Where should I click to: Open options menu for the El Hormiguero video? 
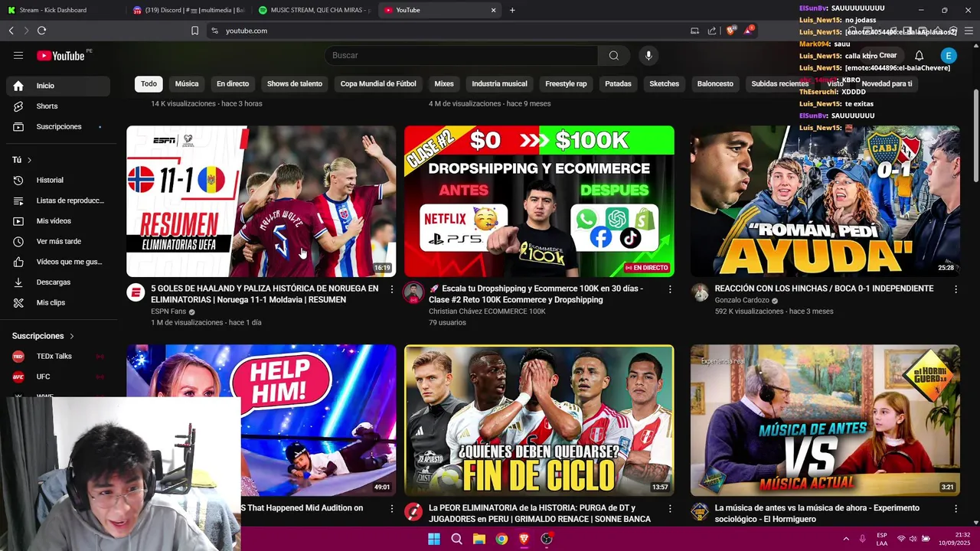[955, 508]
